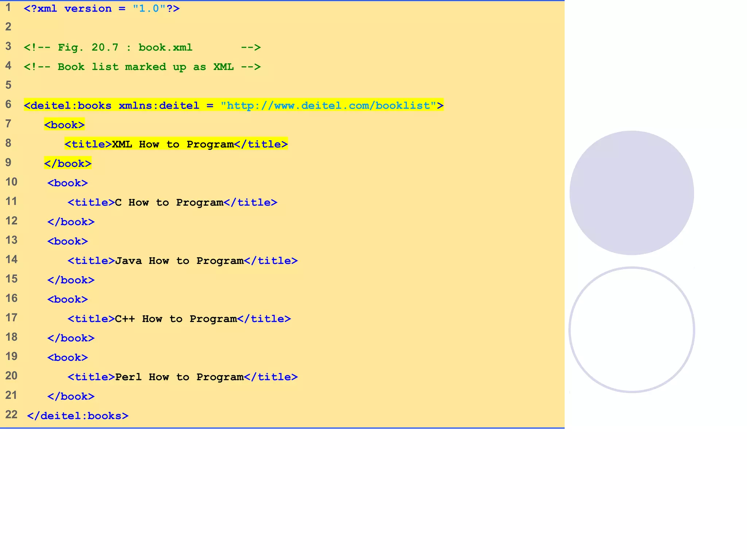Click </book> tag on line 21

tap(71, 396)
